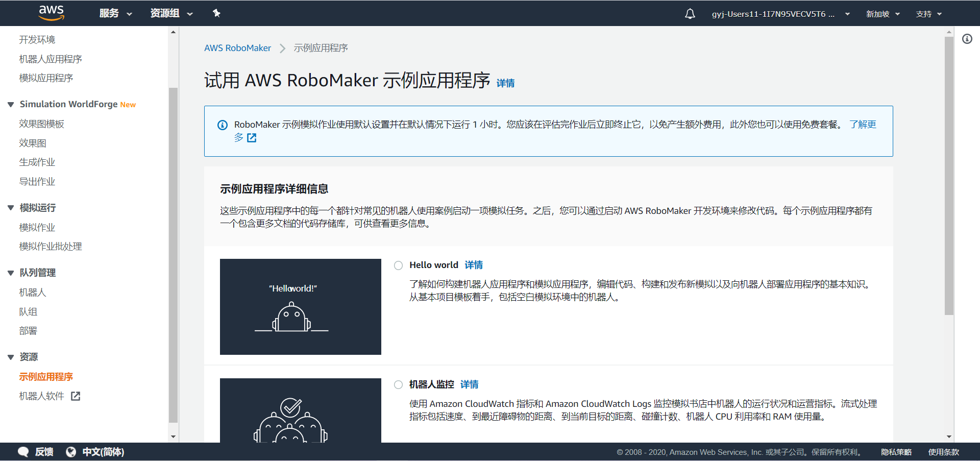Screen dimensions: 980x461
Task: Click the AWS logo home icon
Action: (x=52, y=13)
